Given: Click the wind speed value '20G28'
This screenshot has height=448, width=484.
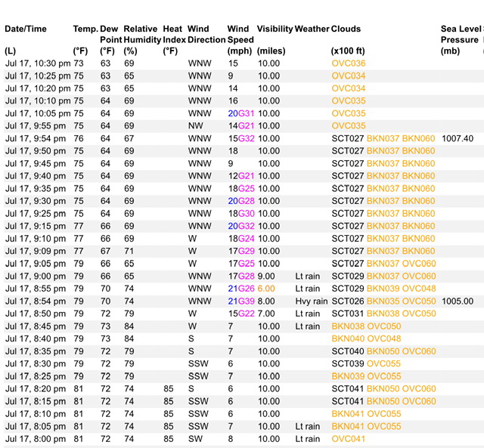Looking at the screenshot, I should [x=241, y=201].
